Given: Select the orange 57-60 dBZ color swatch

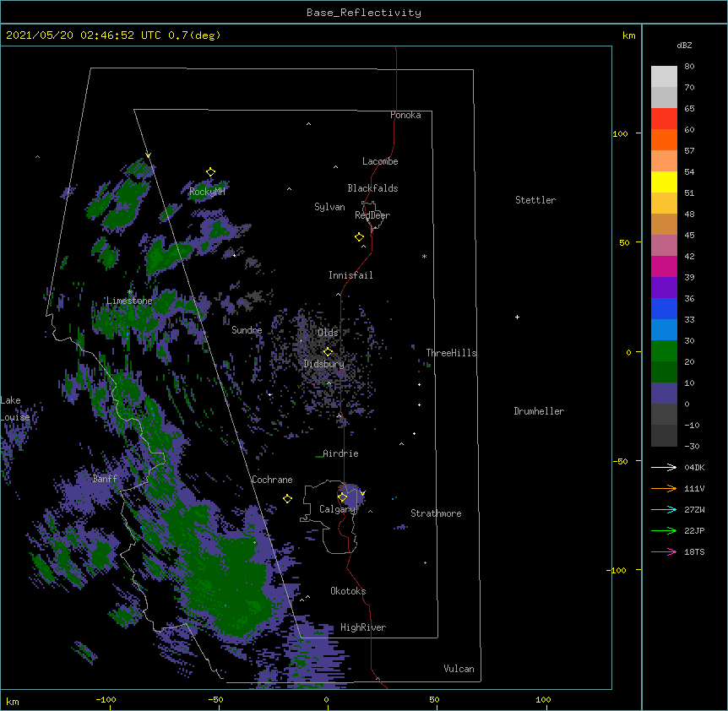Looking at the screenshot, I should (664, 139).
